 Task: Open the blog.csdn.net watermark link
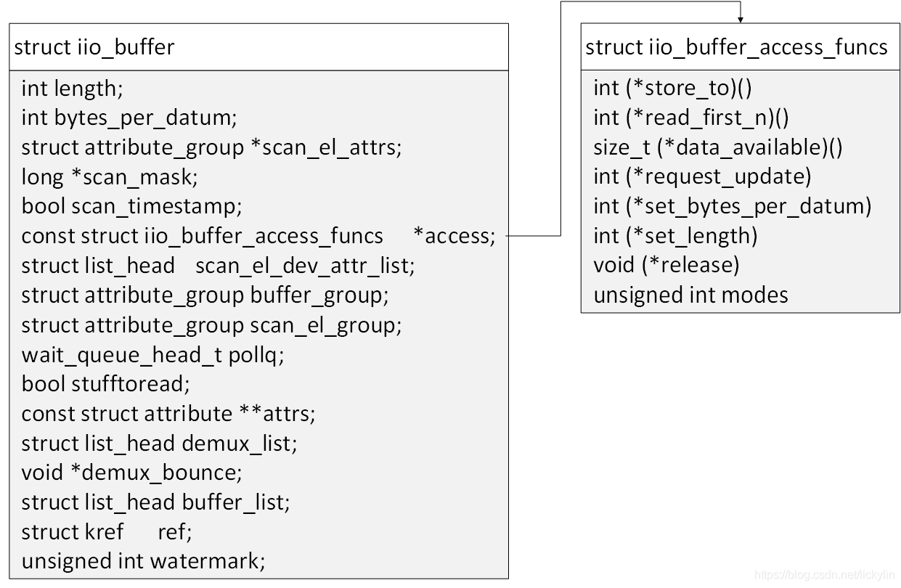[824, 575]
